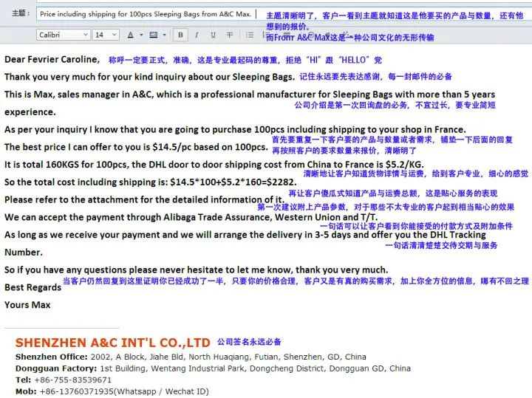
Task: Insert a bulleted list
Action: pyautogui.click(x=250, y=35)
